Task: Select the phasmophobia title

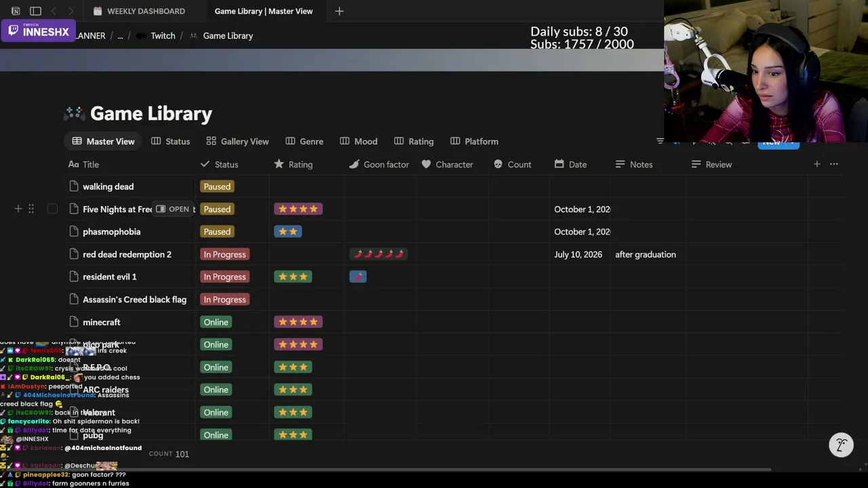Action: (x=111, y=232)
